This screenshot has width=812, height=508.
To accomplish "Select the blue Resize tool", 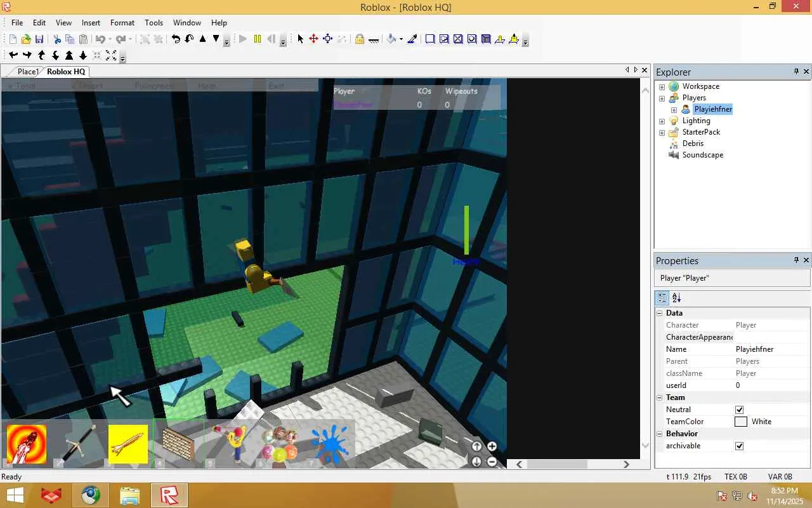I will click(327, 39).
